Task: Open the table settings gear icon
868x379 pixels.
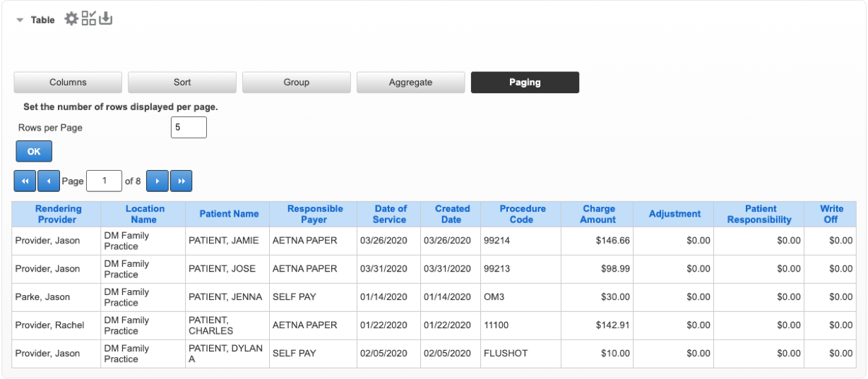Action: (71, 19)
